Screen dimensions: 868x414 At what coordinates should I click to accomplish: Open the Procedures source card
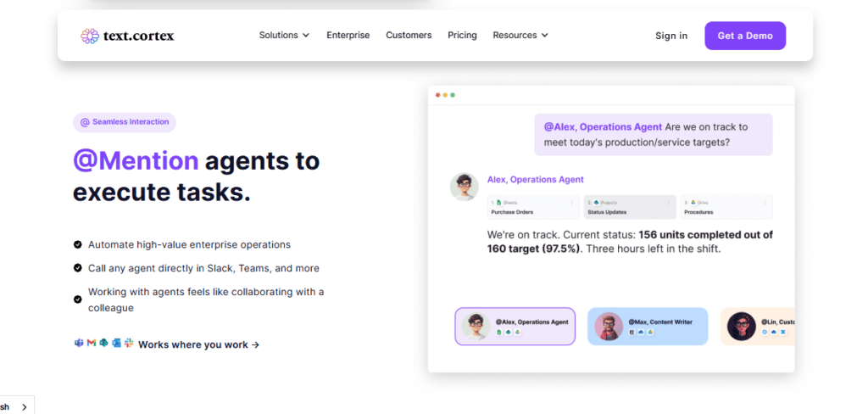726,207
